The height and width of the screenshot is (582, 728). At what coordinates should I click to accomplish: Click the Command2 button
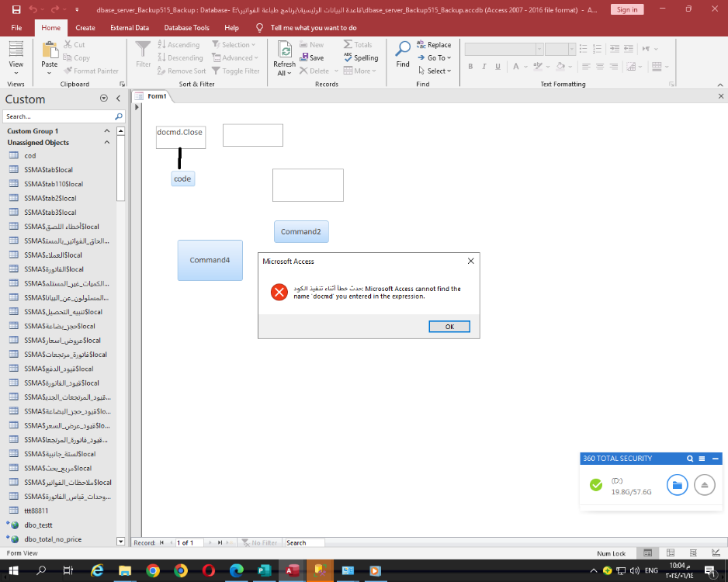(x=301, y=231)
